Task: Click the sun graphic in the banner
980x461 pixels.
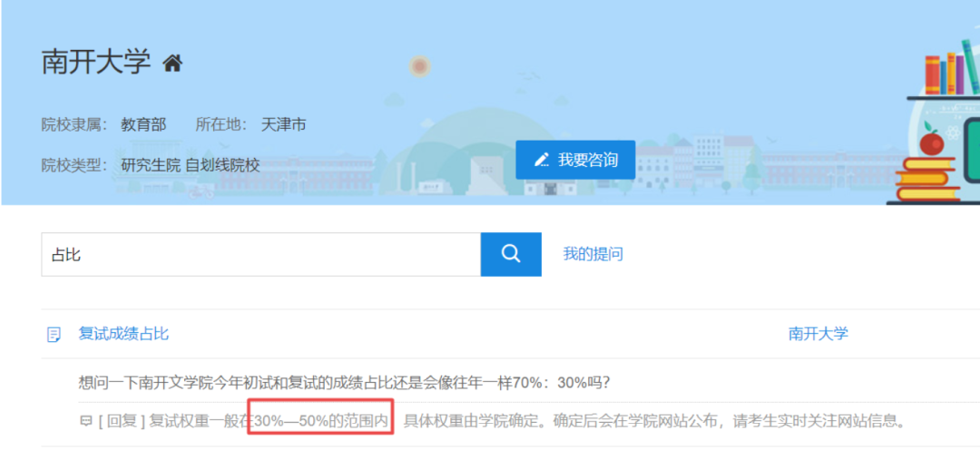Action: [419, 66]
